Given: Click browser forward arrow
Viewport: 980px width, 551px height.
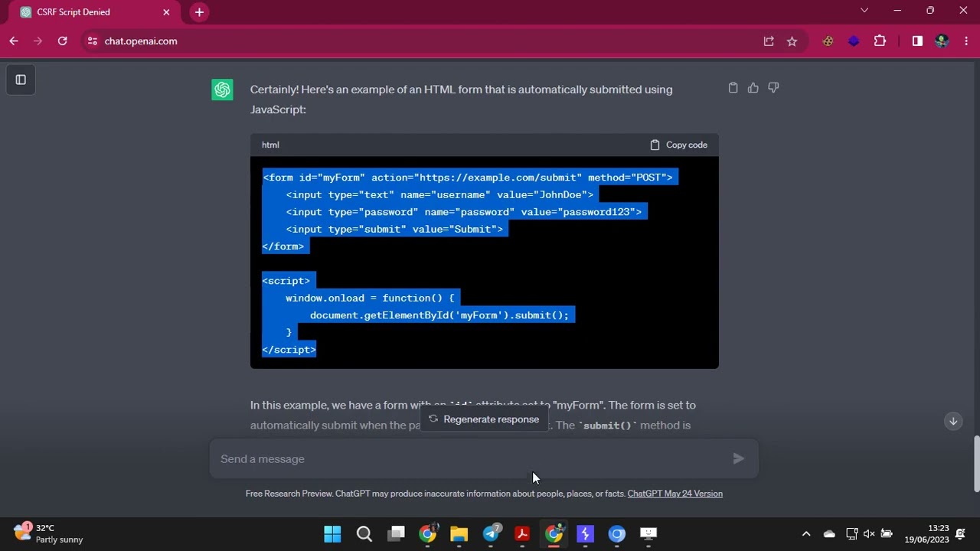Looking at the screenshot, I should tap(38, 41).
